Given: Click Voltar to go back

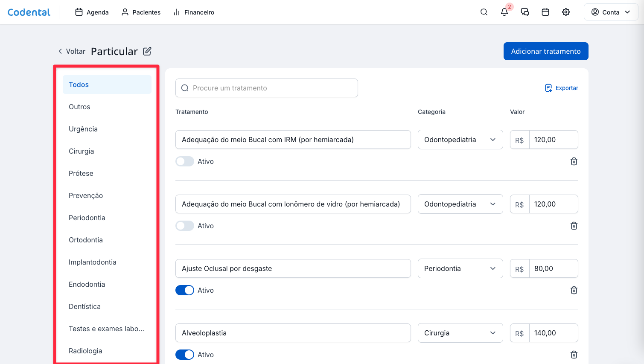Looking at the screenshot, I should pyautogui.click(x=72, y=51).
